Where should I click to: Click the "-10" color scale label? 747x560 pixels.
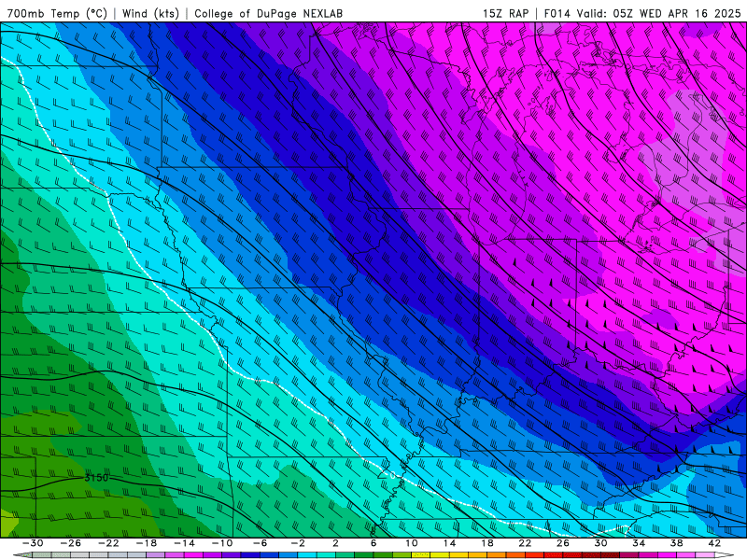(222, 543)
